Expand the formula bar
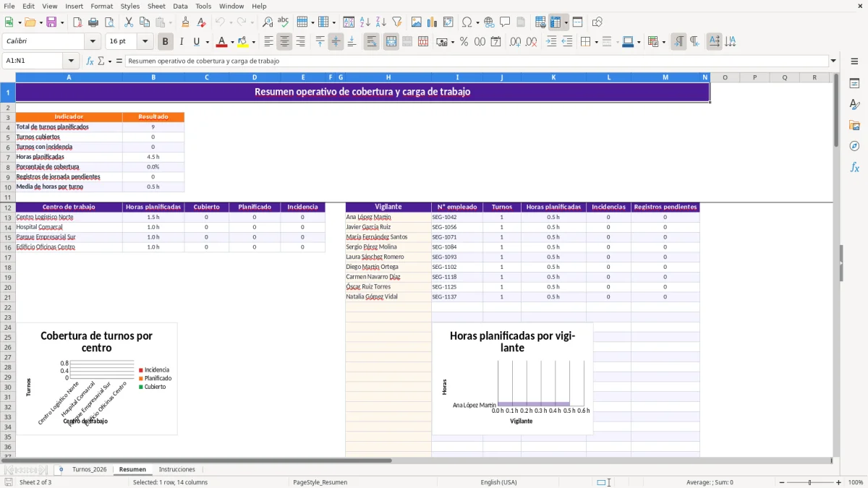This screenshot has width=868, height=488. [x=834, y=61]
